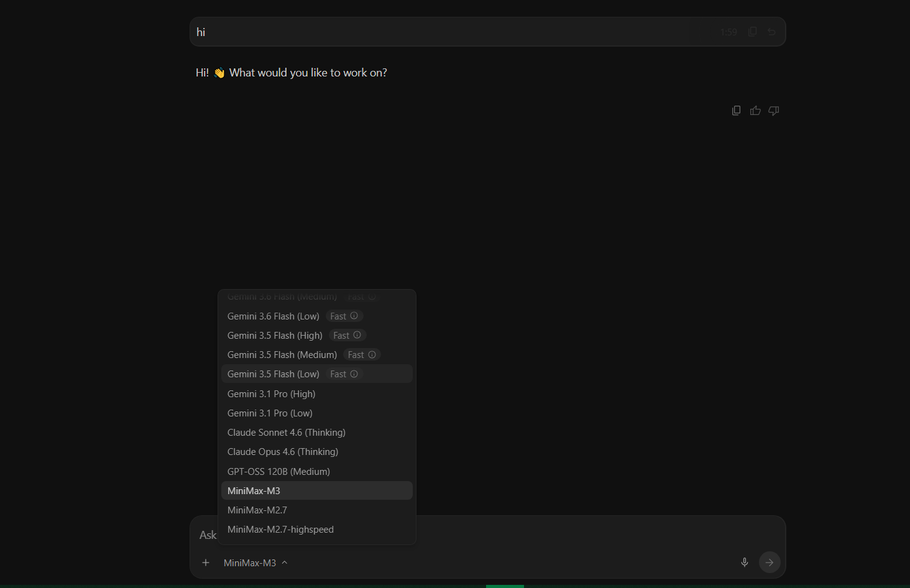The height and width of the screenshot is (588, 910).
Task: Select MiniMax-M2.7 model
Action: pos(317,510)
